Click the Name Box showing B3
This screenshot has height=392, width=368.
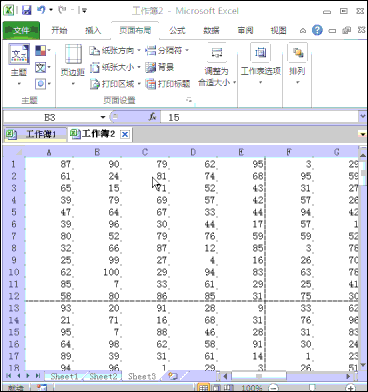tap(50, 117)
